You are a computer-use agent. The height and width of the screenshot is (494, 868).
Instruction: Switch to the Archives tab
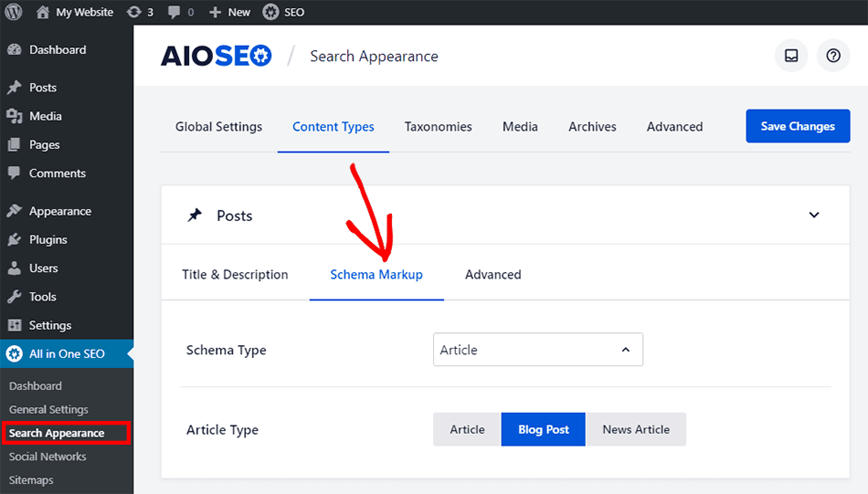point(592,127)
